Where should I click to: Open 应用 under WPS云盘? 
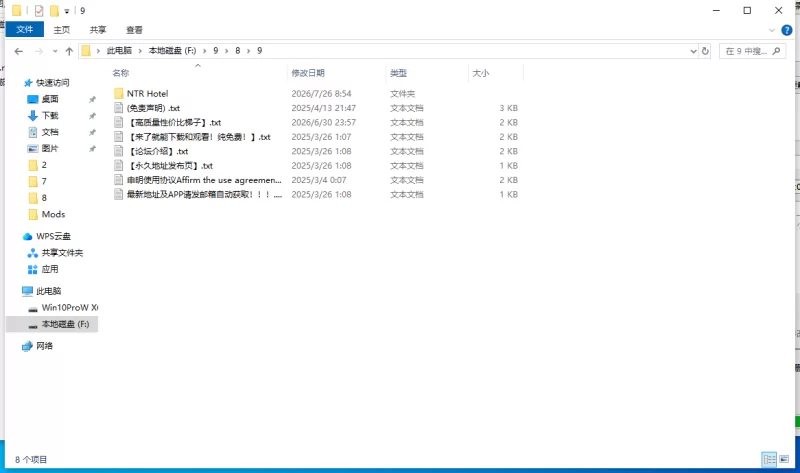(x=50, y=269)
